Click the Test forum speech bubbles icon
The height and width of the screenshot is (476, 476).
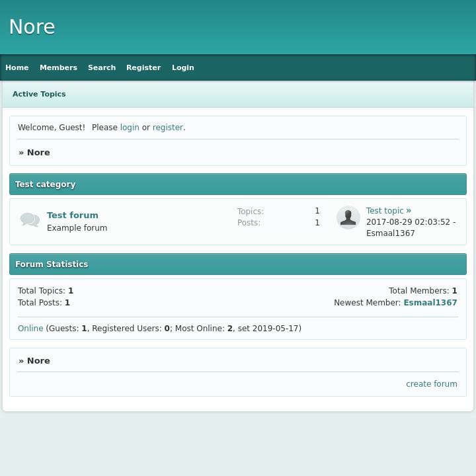coord(30,219)
